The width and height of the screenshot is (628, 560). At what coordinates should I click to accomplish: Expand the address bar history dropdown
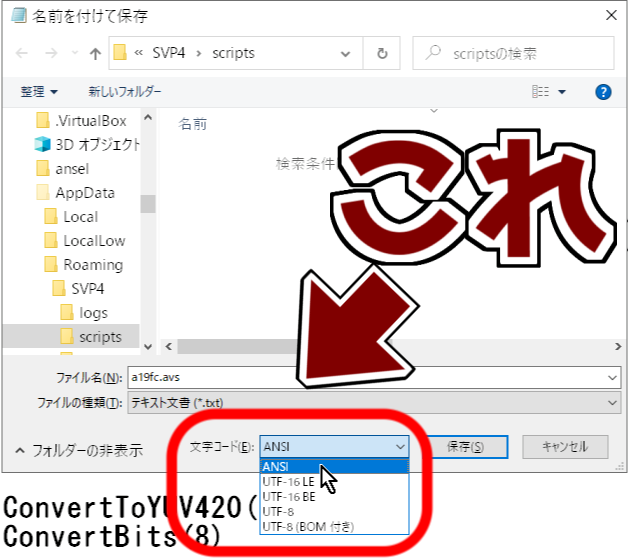pos(345,54)
